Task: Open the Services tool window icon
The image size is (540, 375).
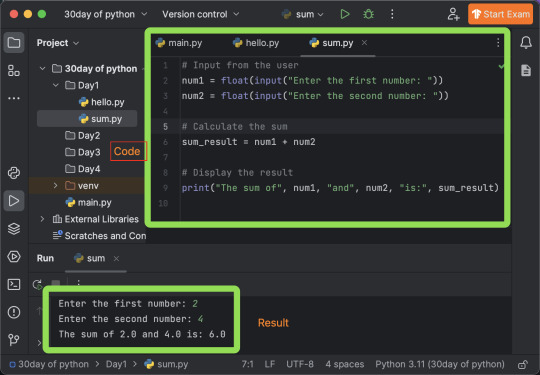Action: 14,257
